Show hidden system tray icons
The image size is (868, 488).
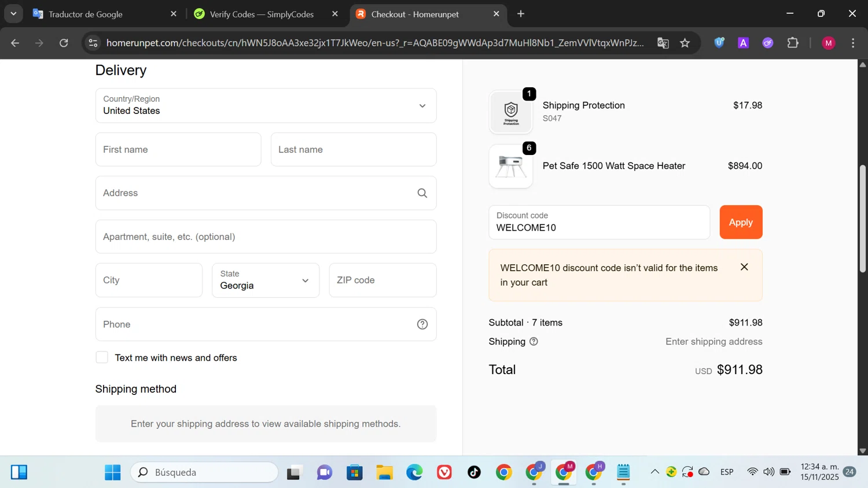(654, 472)
